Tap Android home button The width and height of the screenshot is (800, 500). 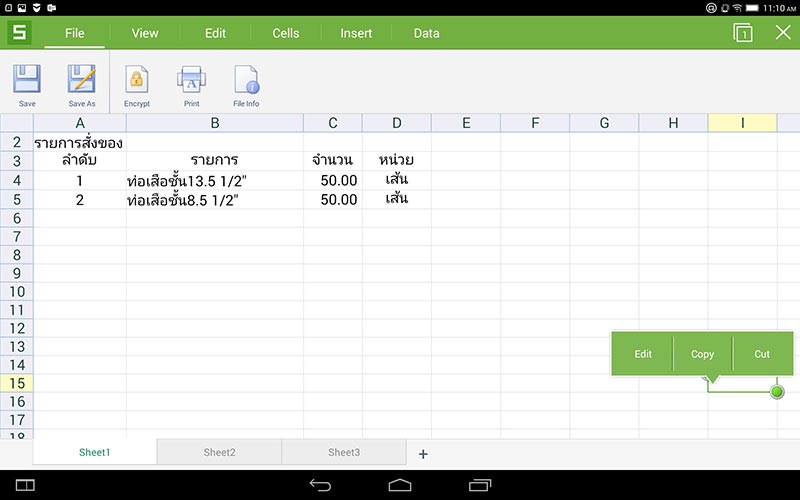coord(399,485)
